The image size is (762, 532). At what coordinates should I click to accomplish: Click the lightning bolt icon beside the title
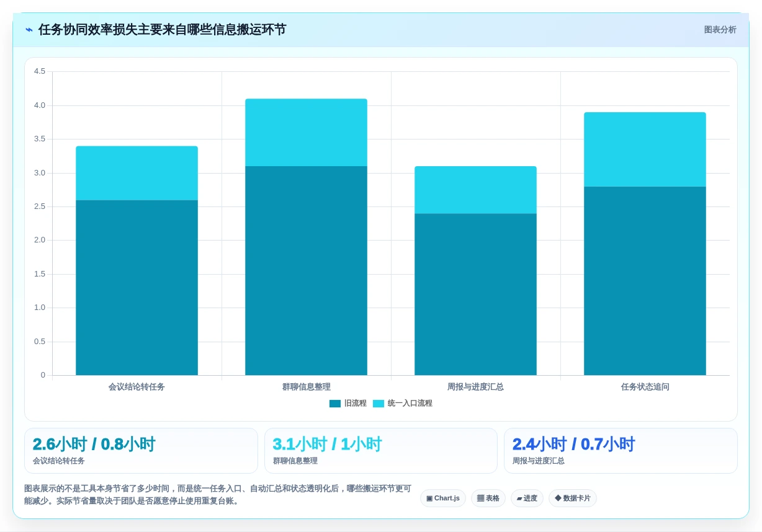pyautogui.click(x=29, y=30)
